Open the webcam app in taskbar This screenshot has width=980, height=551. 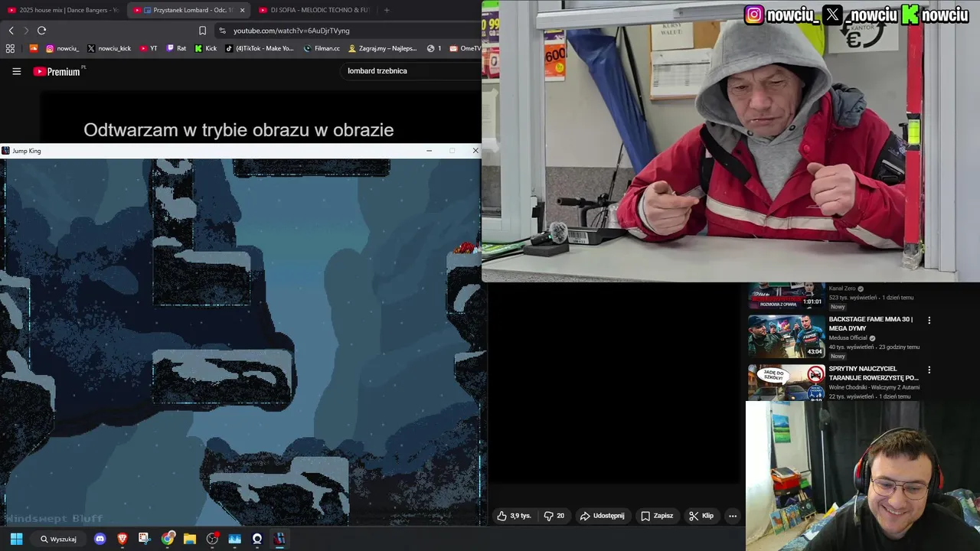tap(257, 539)
